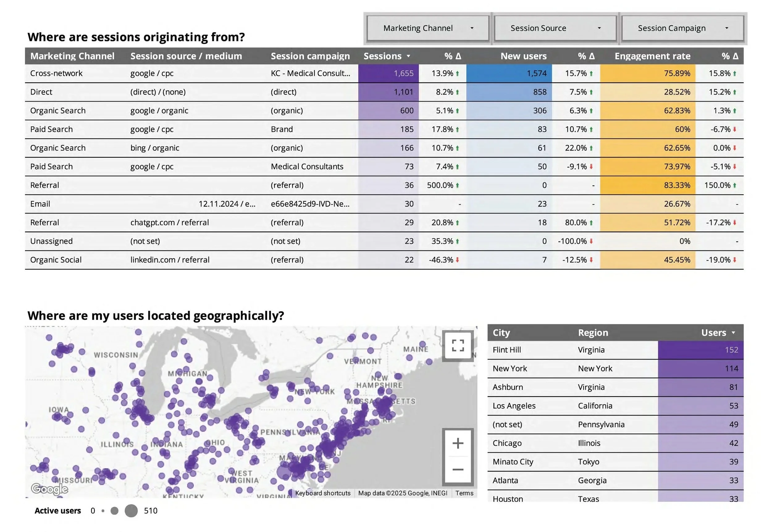Select the Medical Consultants campaign cell
Image resolution: width=772 pixels, height=532 pixels.
coord(307,167)
